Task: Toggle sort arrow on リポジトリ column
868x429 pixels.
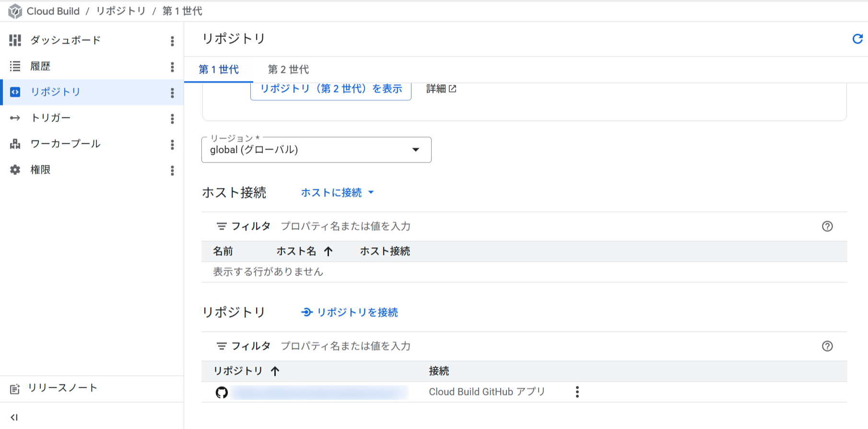Action: point(275,371)
